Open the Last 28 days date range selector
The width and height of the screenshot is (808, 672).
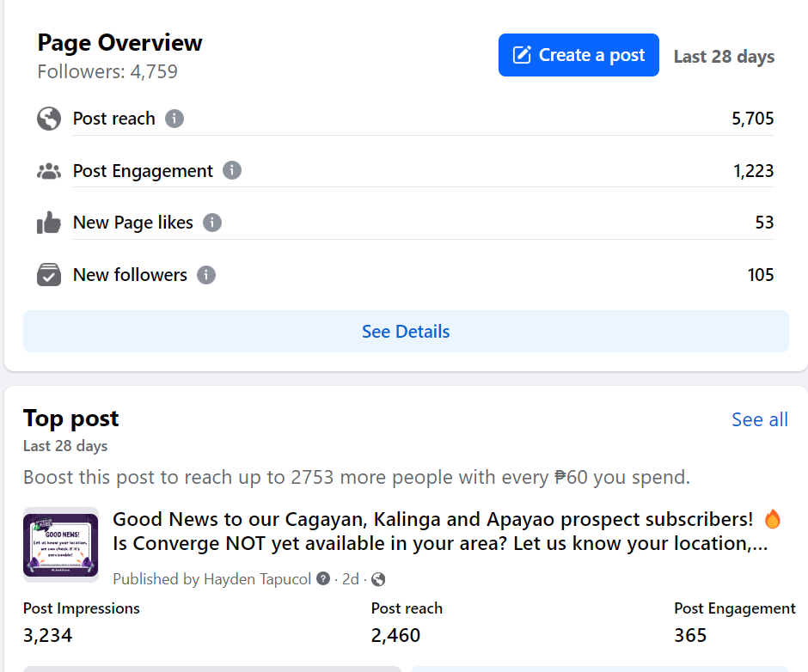724,57
